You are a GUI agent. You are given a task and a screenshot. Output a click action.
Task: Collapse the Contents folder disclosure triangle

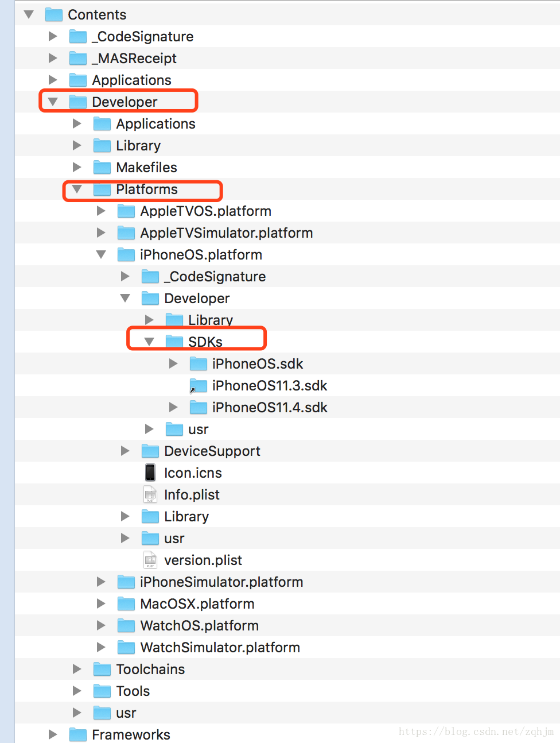29,14
